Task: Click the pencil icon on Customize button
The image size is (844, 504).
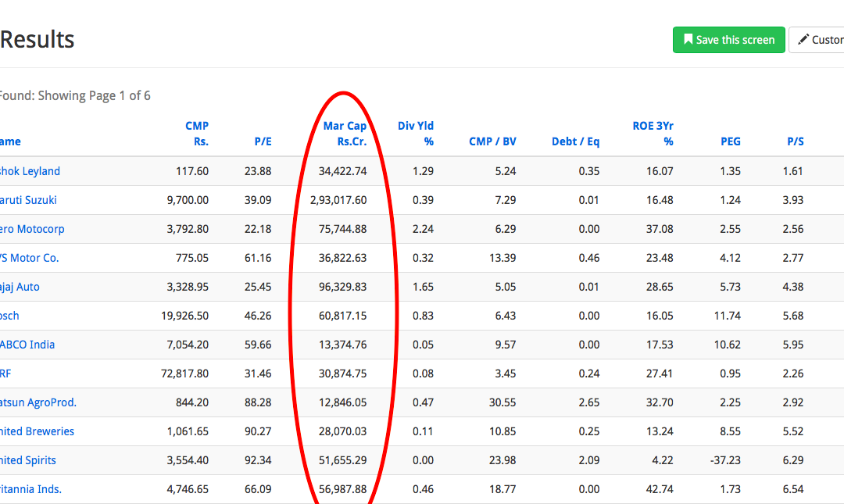Action: coord(803,39)
